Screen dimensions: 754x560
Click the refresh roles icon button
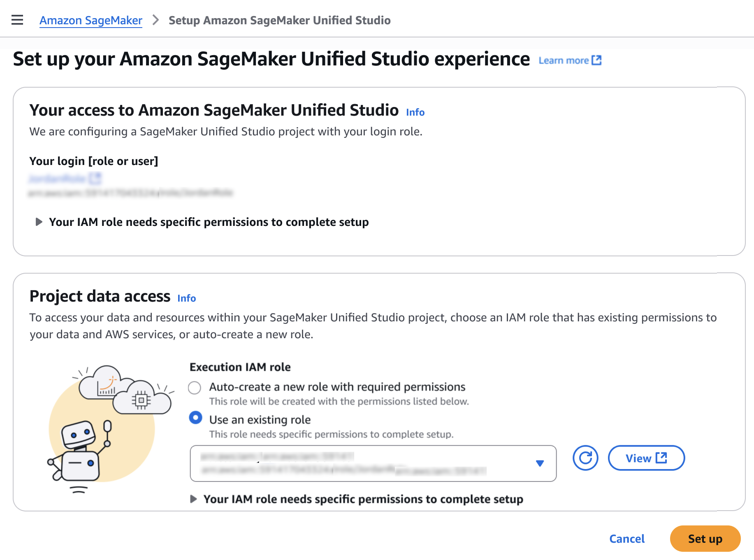point(585,458)
